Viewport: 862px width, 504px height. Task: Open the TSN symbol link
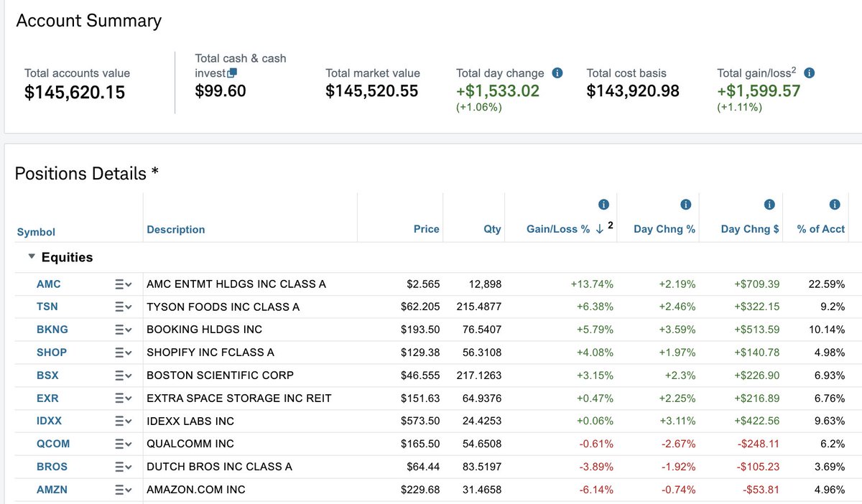point(47,307)
